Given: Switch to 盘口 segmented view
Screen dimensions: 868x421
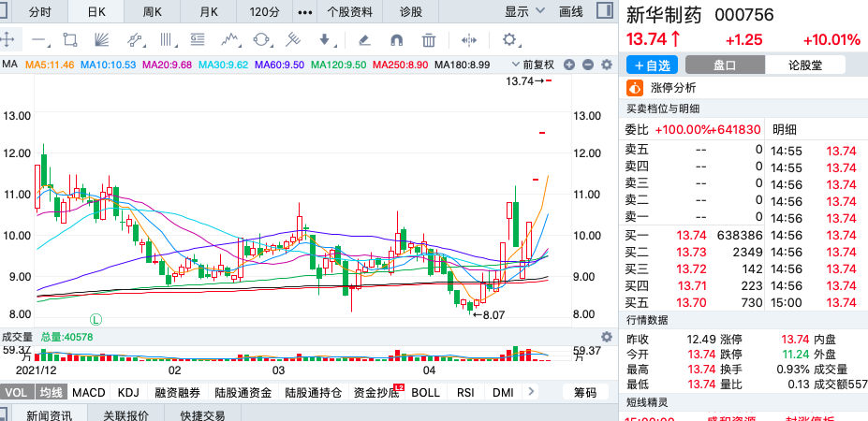Looking at the screenshot, I should (724, 65).
